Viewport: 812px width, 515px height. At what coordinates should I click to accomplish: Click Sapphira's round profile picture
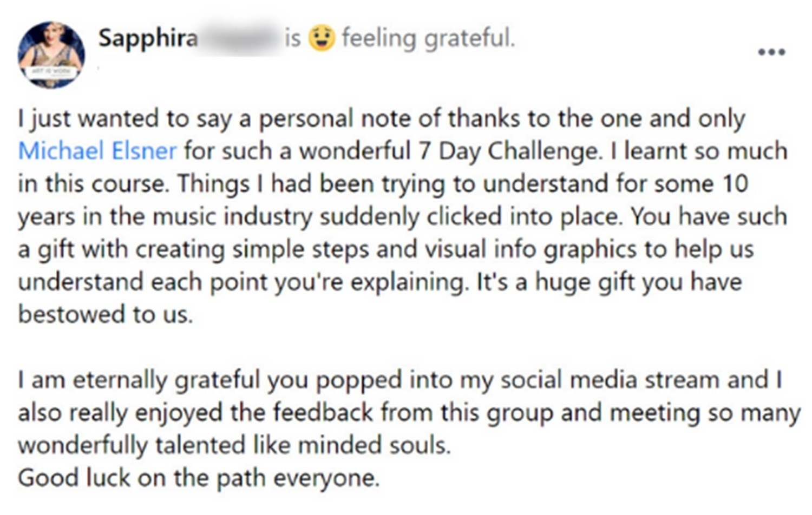[51, 55]
